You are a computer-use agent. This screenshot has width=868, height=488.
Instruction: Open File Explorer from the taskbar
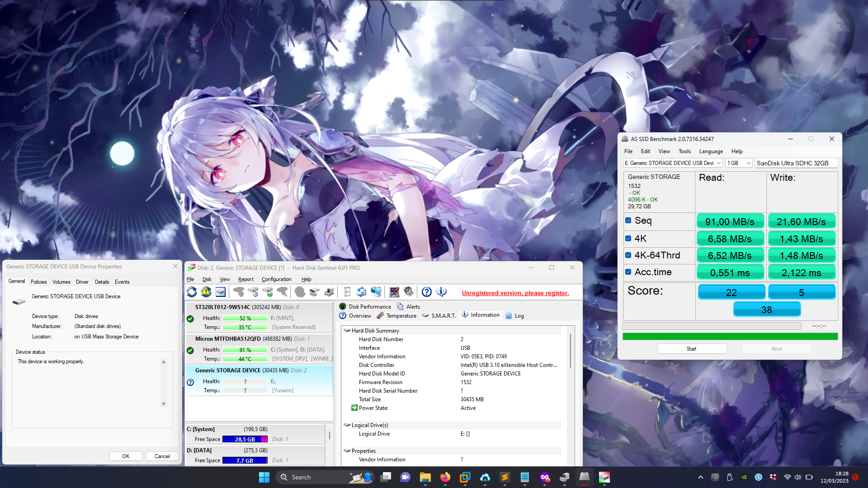tap(425, 477)
